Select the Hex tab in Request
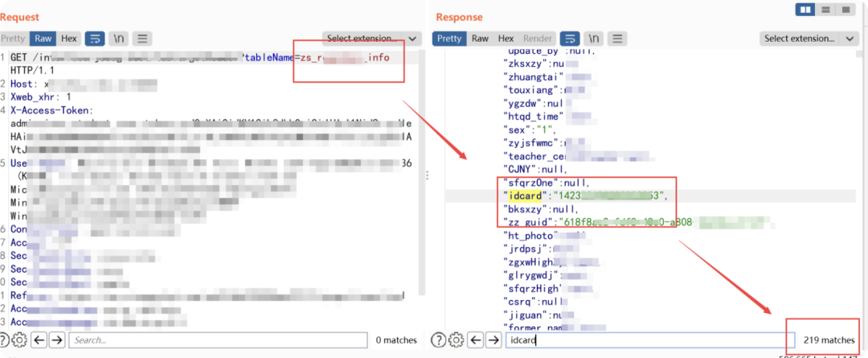 tap(69, 39)
